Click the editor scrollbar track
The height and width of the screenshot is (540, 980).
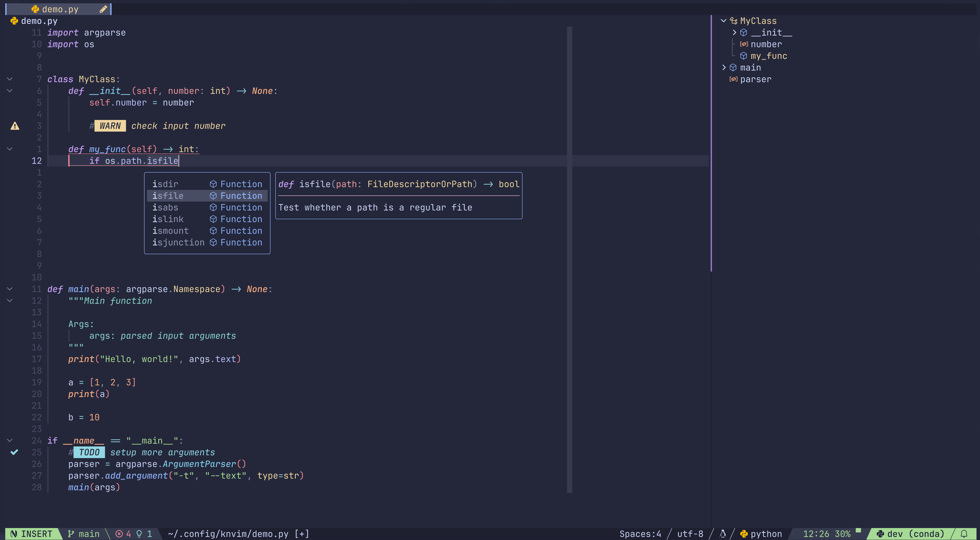569,260
